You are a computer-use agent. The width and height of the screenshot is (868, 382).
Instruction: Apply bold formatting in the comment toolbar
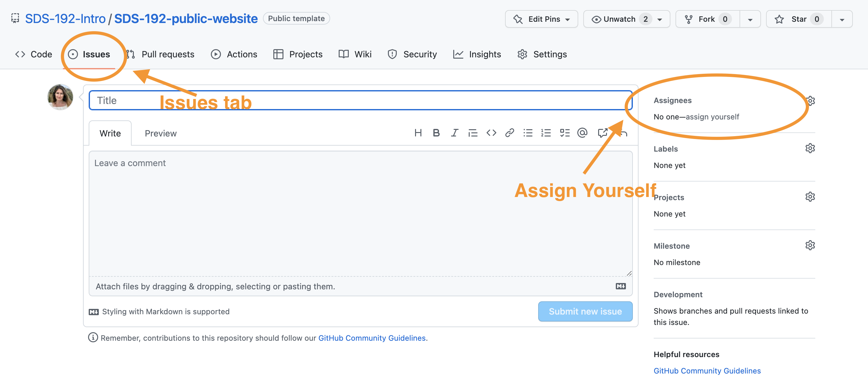[x=436, y=133]
